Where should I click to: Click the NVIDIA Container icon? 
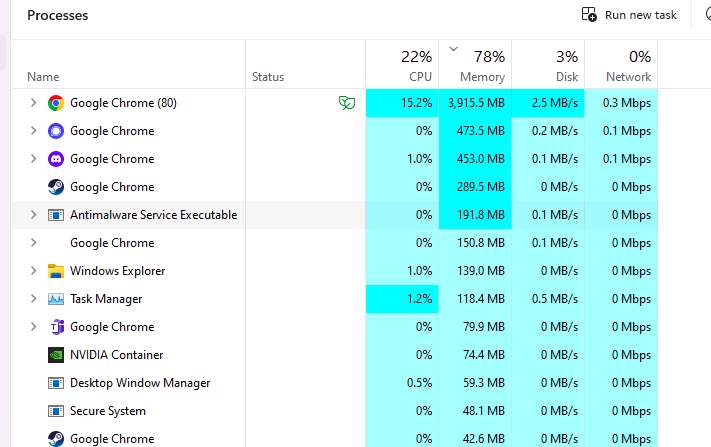click(56, 355)
